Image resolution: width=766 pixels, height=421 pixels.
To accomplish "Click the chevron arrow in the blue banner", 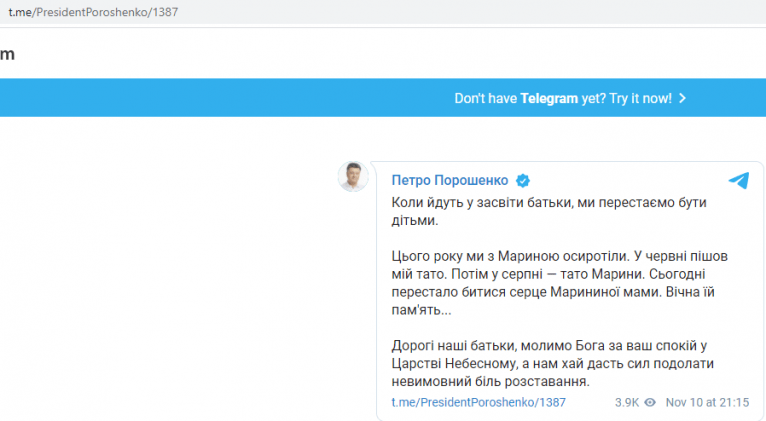I will tap(683, 99).
